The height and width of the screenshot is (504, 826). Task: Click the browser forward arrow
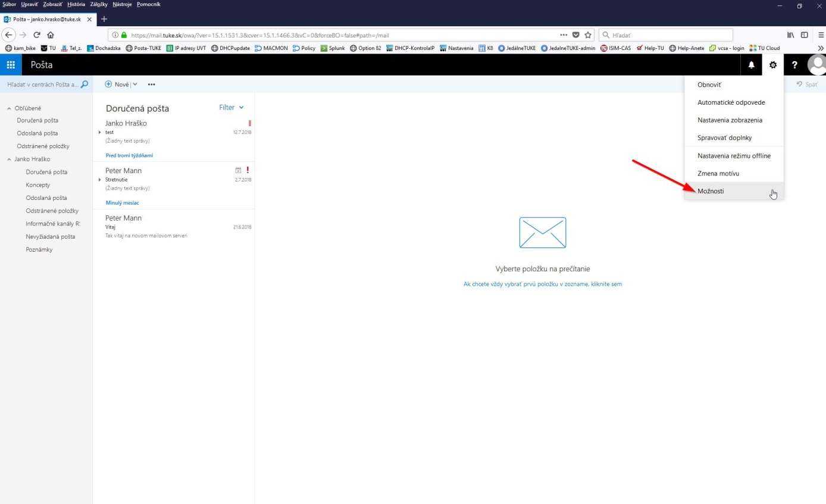tap(23, 35)
